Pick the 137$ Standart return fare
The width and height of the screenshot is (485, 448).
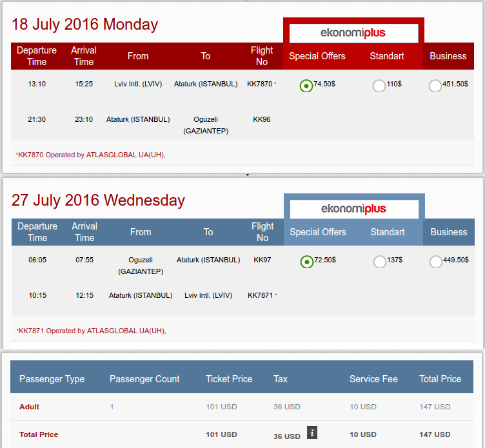tap(379, 262)
